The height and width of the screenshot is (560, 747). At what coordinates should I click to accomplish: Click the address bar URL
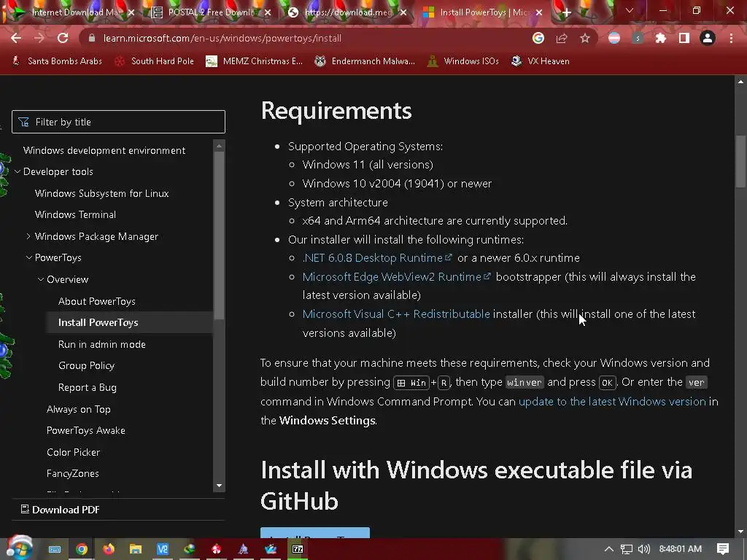(222, 38)
